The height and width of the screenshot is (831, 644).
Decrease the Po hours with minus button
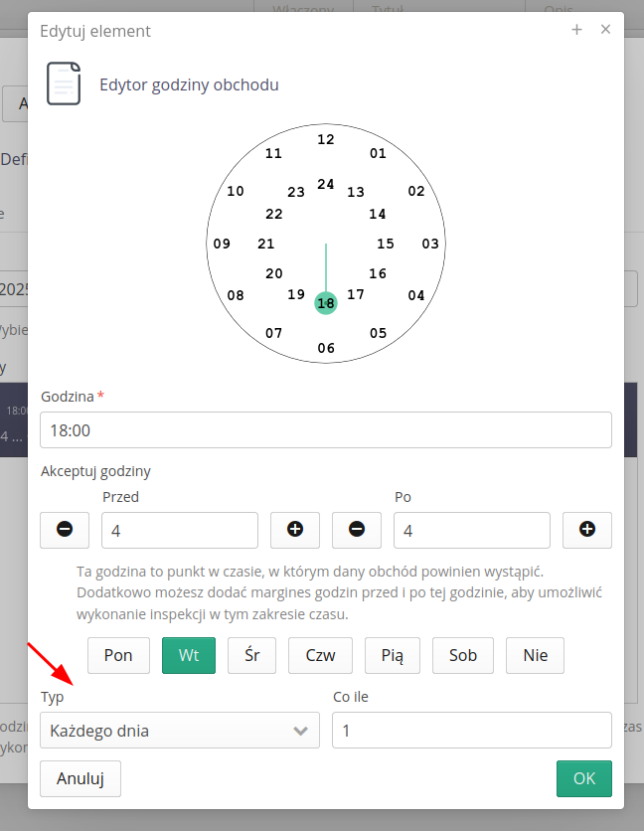tap(357, 530)
